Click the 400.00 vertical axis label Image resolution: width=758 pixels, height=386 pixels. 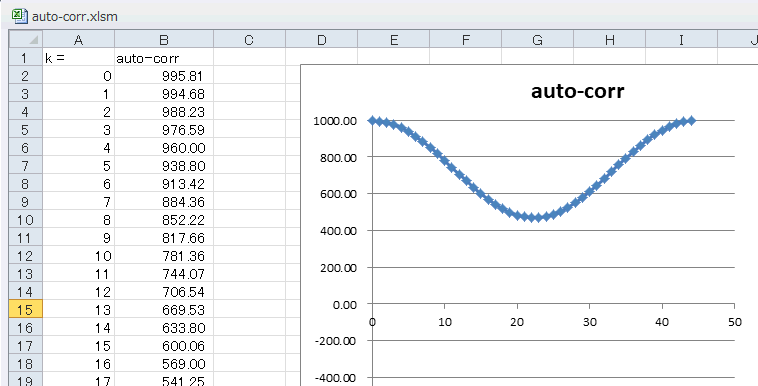(338, 231)
